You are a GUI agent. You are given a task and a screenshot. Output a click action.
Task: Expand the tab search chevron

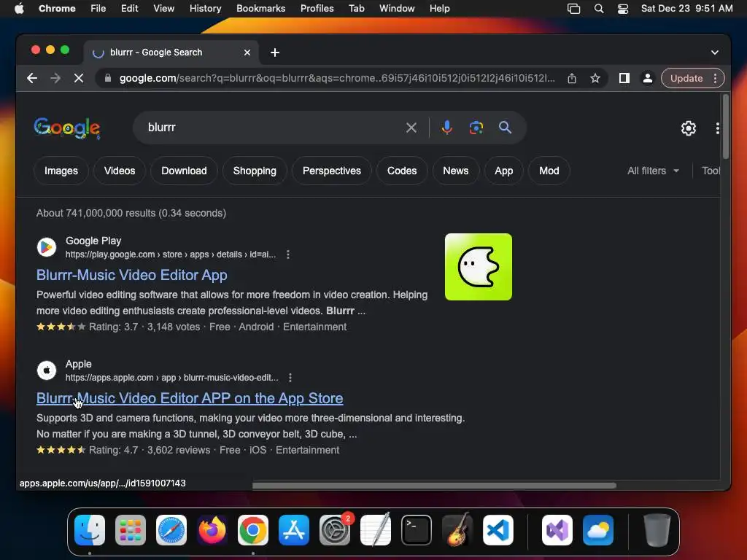point(715,52)
